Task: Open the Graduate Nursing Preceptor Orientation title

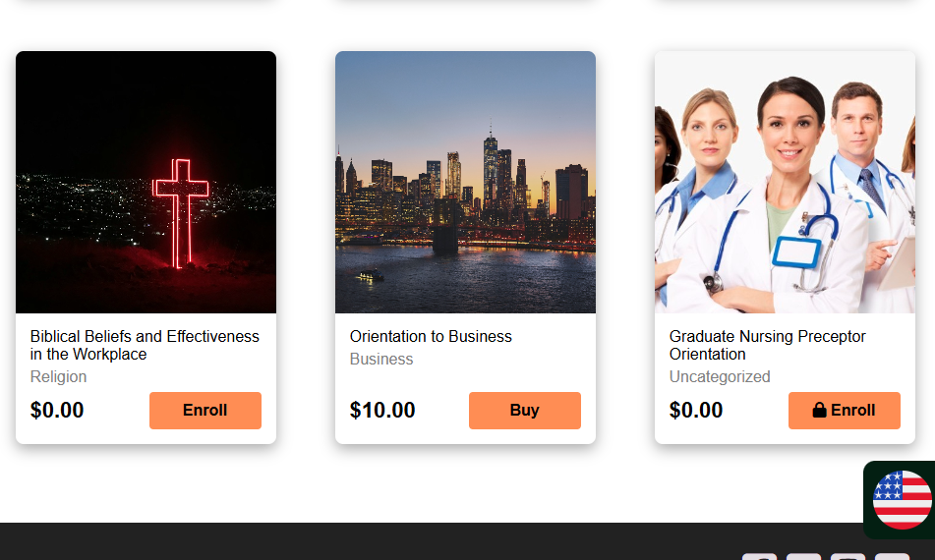Action: coord(768,345)
